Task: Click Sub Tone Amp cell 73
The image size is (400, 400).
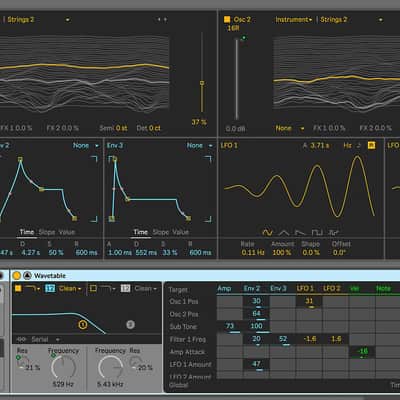Action: coord(230,327)
